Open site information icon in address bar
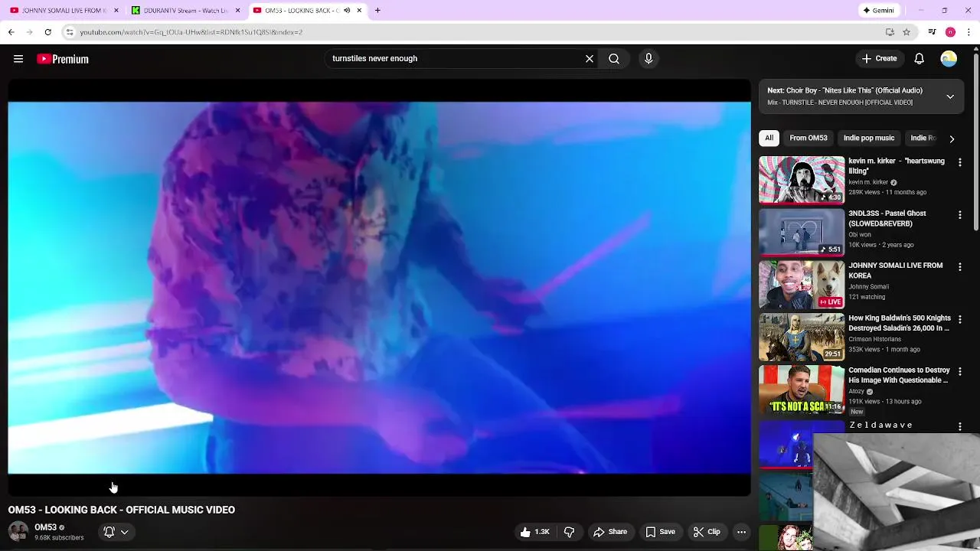 (x=70, y=32)
